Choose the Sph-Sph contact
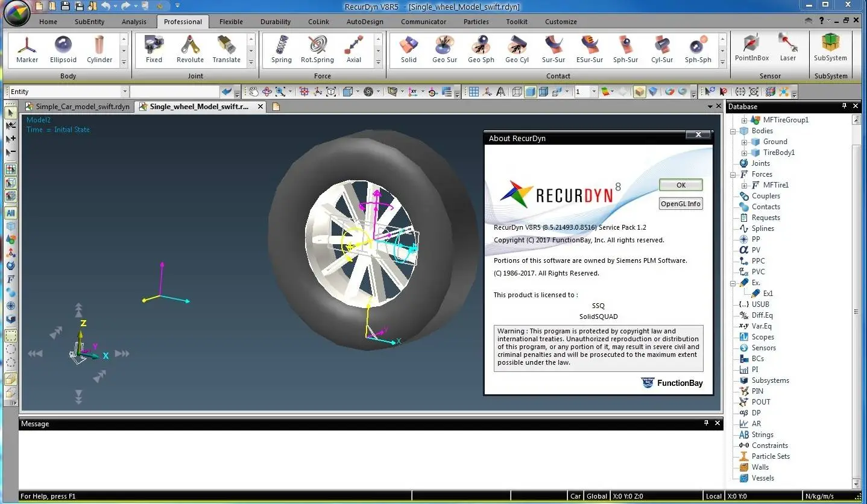The height and width of the screenshot is (504, 867). point(698,49)
